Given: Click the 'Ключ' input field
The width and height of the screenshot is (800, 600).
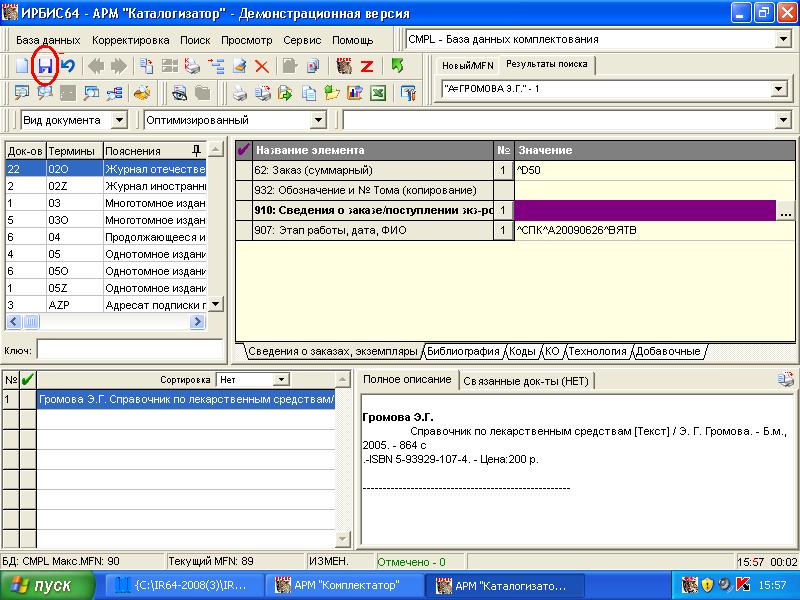Looking at the screenshot, I should tap(128, 350).
